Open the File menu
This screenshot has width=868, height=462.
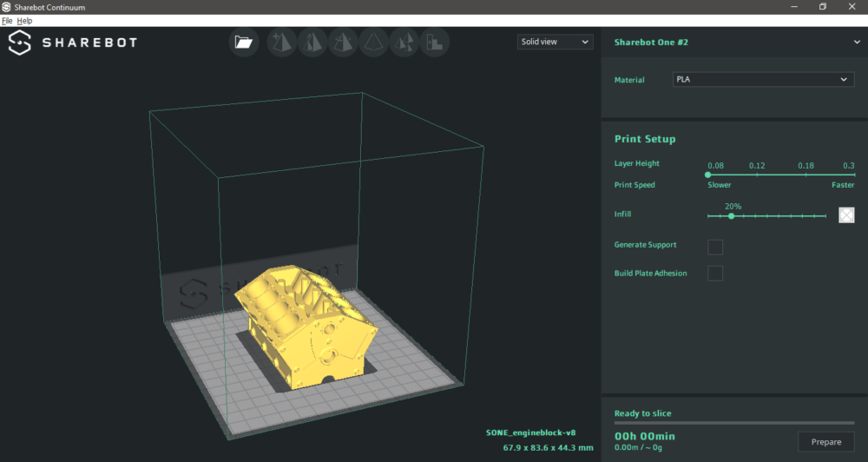(x=7, y=20)
